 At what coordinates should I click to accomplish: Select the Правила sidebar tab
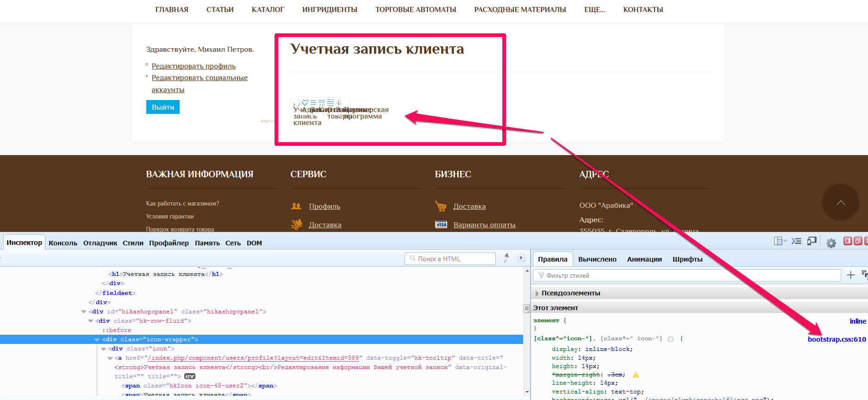pos(553,259)
